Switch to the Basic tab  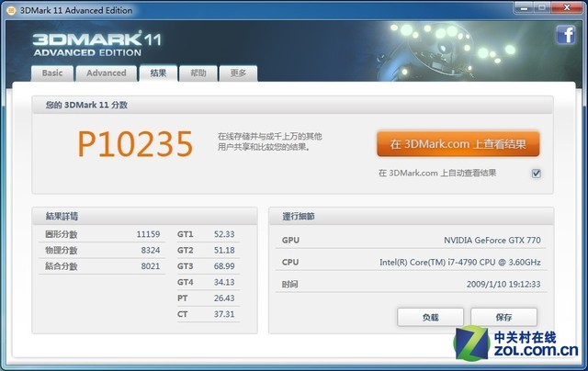(52, 73)
